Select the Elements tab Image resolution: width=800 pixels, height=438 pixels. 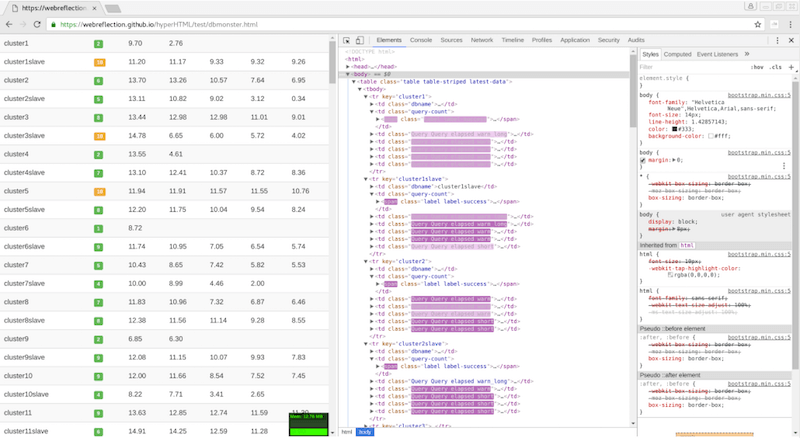389,40
